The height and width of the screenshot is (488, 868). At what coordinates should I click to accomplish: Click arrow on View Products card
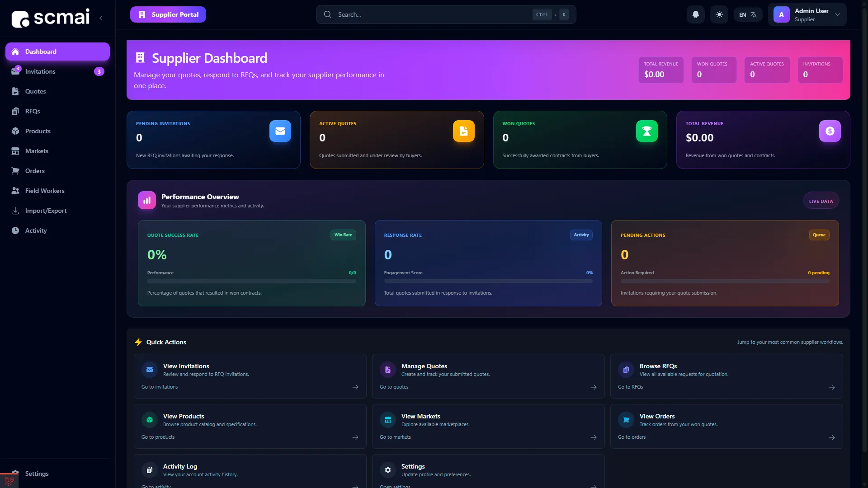(355, 437)
